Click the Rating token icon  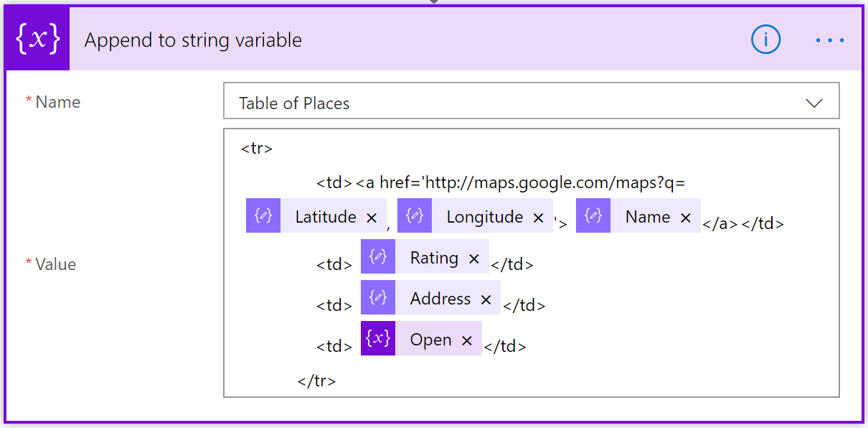[378, 257]
